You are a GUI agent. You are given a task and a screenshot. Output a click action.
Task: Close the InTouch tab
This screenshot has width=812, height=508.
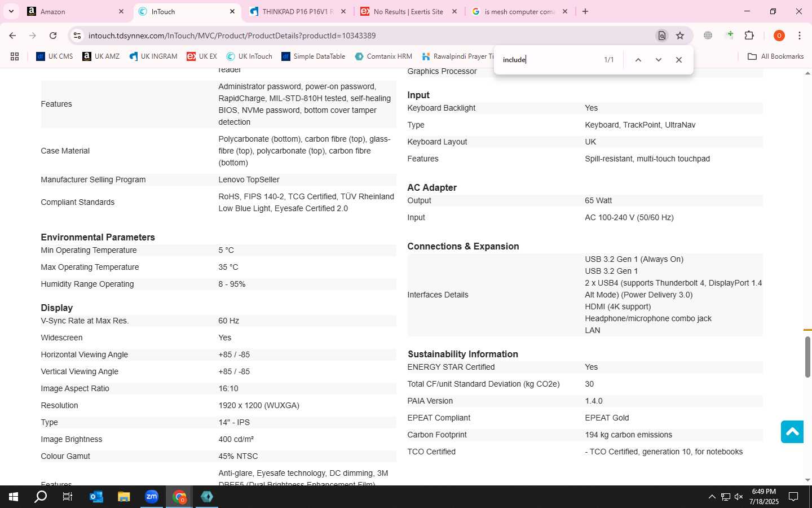[x=232, y=11]
